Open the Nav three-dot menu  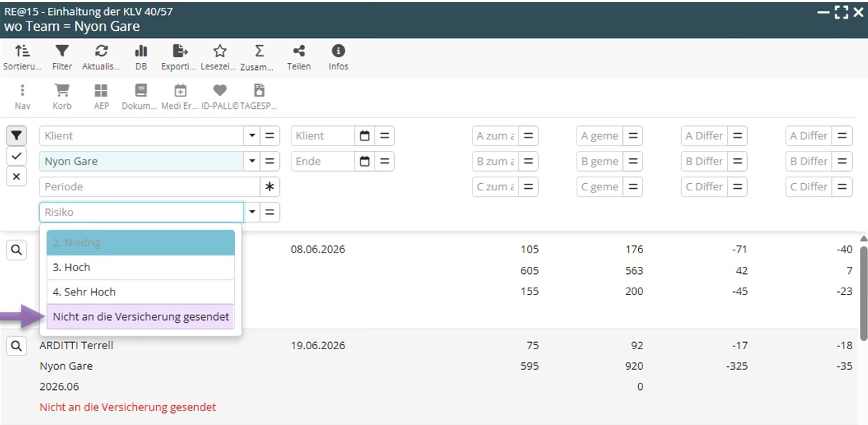pyautogui.click(x=23, y=97)
